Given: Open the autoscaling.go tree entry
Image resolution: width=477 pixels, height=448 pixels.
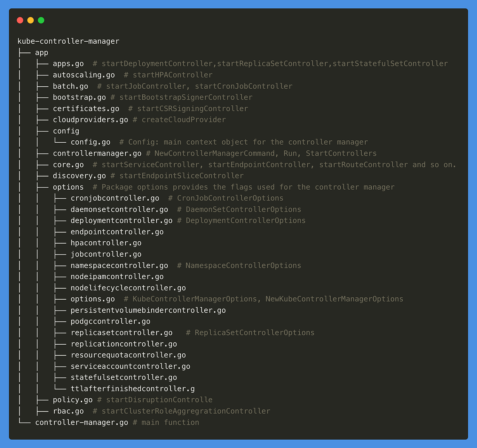Looking at the screenshot, I should [x=83, y=75].
